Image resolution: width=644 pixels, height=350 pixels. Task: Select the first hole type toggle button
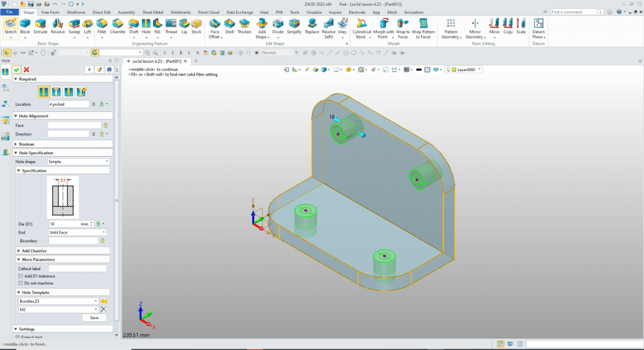coord(44,92)
